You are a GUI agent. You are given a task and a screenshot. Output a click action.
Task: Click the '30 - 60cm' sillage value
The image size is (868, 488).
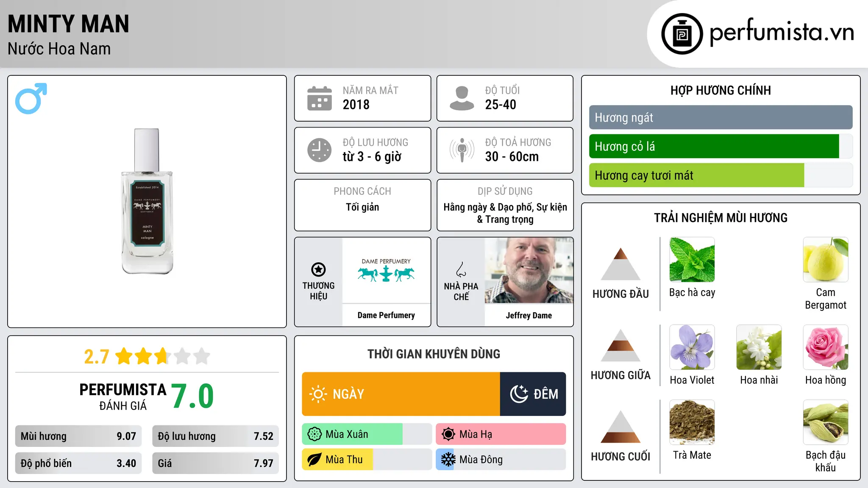512,157
